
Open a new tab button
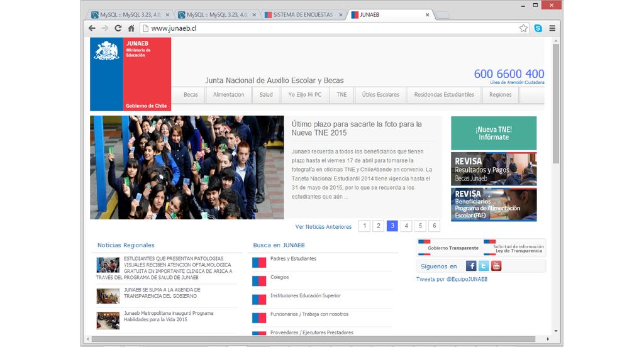[442, 15]
